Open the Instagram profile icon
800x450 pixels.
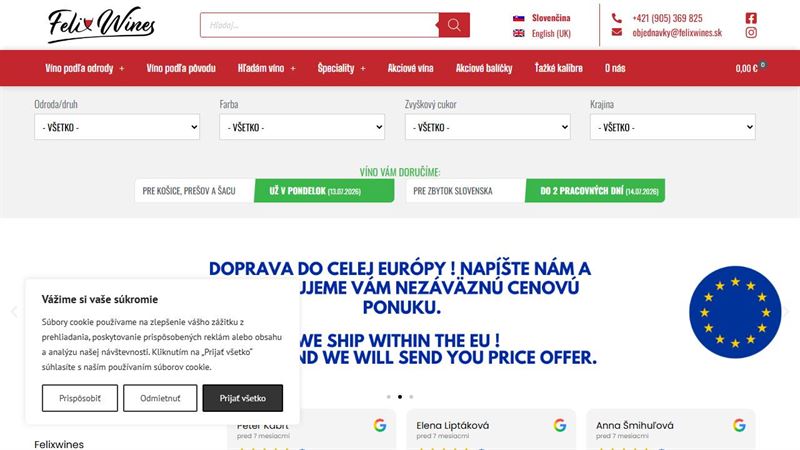[751, 33]
